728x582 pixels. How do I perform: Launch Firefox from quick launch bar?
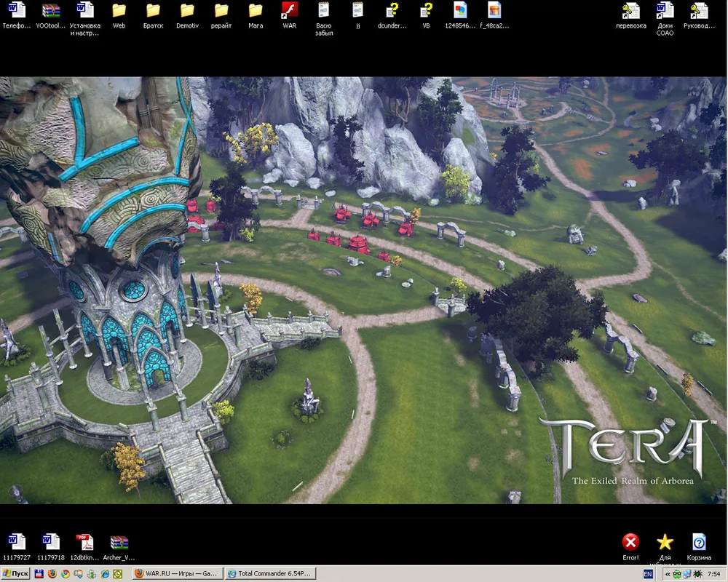(x=52, y=574)
